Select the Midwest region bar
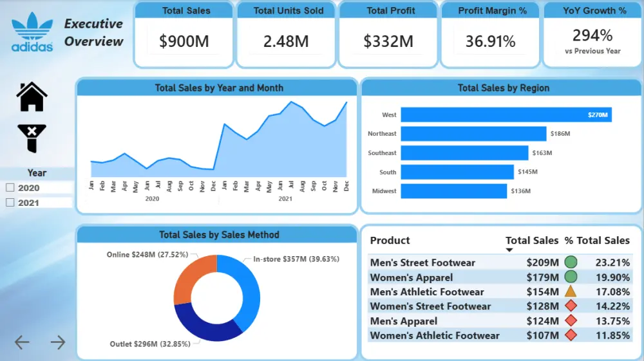Image resolution: width=644 pixels, height=361 pixels. tap(454, 191)
